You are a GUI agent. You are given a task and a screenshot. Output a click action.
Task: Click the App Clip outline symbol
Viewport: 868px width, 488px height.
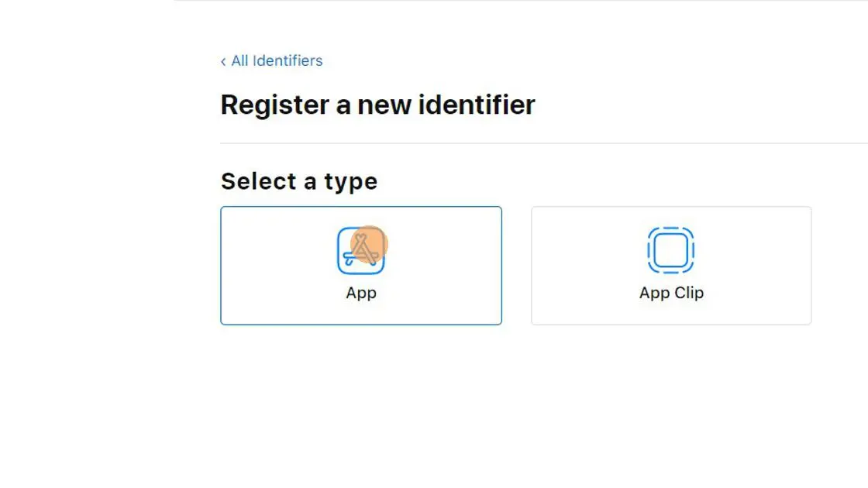click(x=671, y=249)
